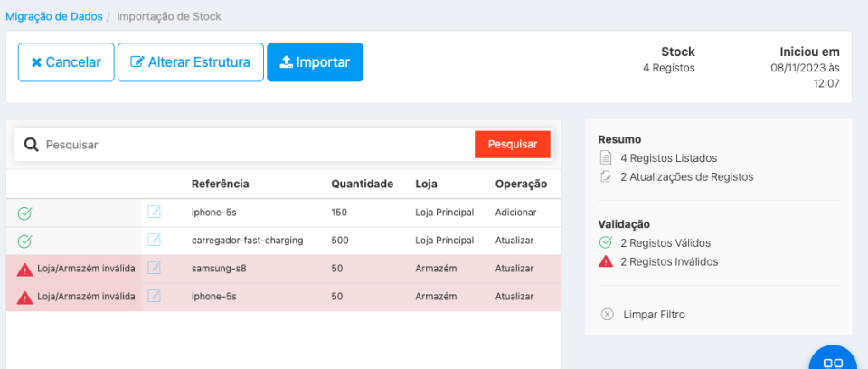Go to Migração de Dados breadcrumb

[53, 17]
